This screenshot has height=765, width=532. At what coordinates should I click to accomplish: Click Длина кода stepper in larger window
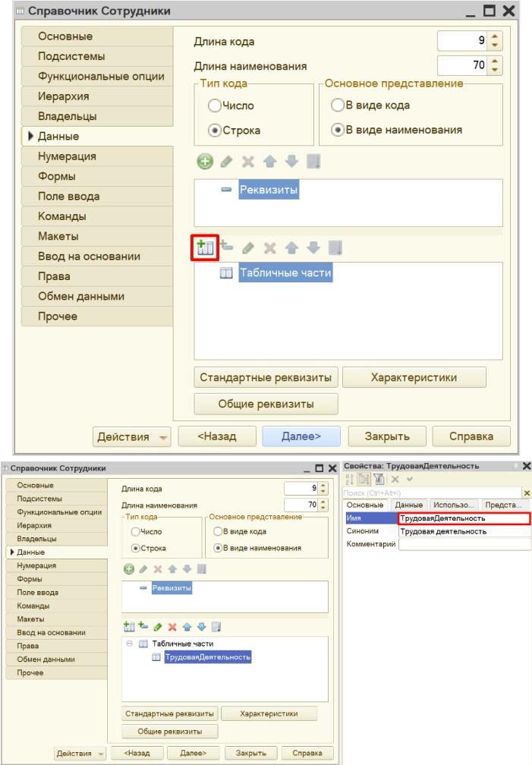[495, 40]
